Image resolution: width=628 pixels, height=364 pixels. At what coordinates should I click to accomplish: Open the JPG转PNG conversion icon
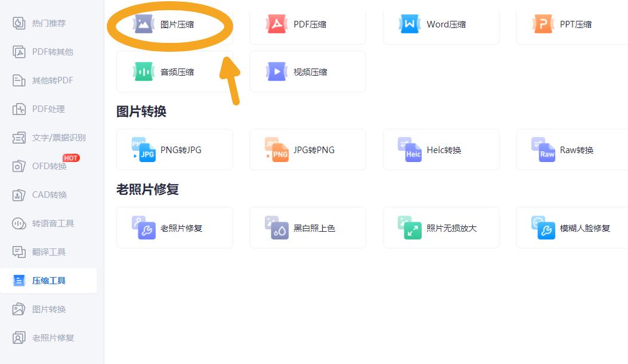pyautogui.click(x=276, y=150)
